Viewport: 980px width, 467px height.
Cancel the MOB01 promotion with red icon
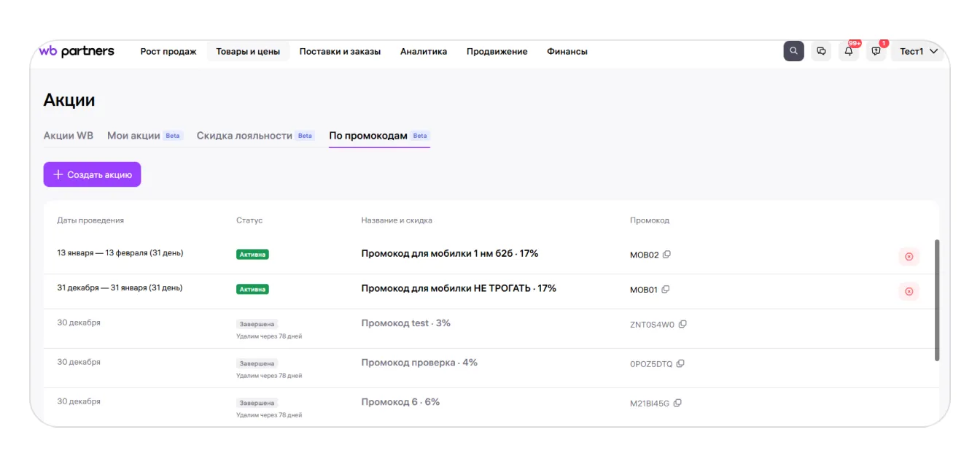[x=909, y=291]
